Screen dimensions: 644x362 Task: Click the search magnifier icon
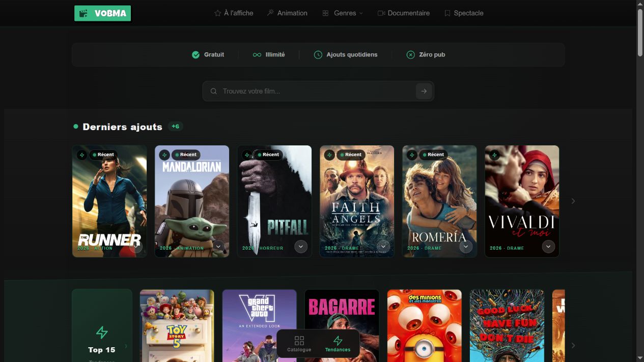(214, 91)
